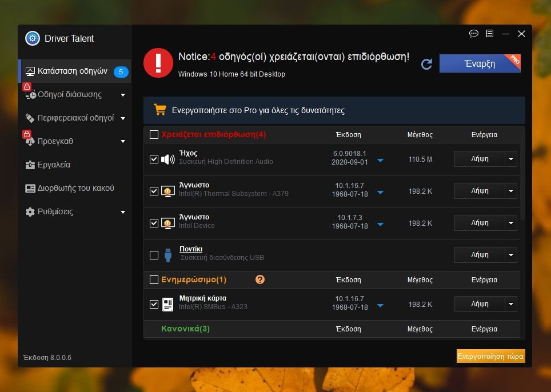Click the refresh scan icon

(x=426, y=64)
